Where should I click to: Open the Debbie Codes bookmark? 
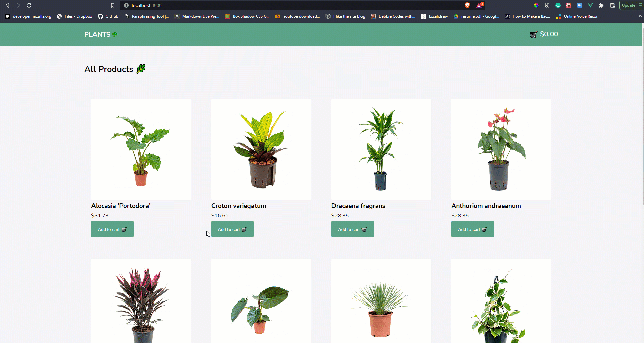coord(393,16)
